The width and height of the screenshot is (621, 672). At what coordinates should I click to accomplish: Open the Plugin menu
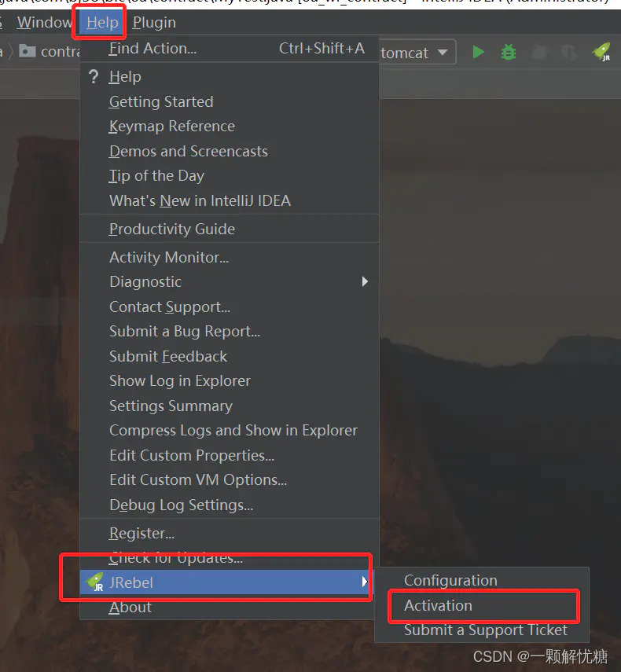[x=154, y=22]
